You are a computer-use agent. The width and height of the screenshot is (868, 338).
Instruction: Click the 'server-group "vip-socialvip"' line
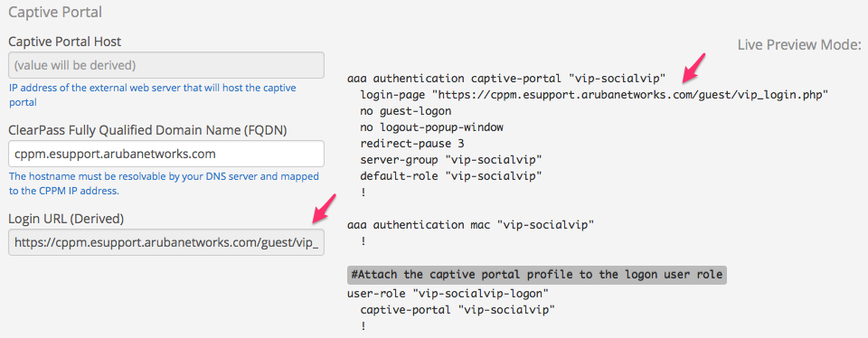(450, 160)
